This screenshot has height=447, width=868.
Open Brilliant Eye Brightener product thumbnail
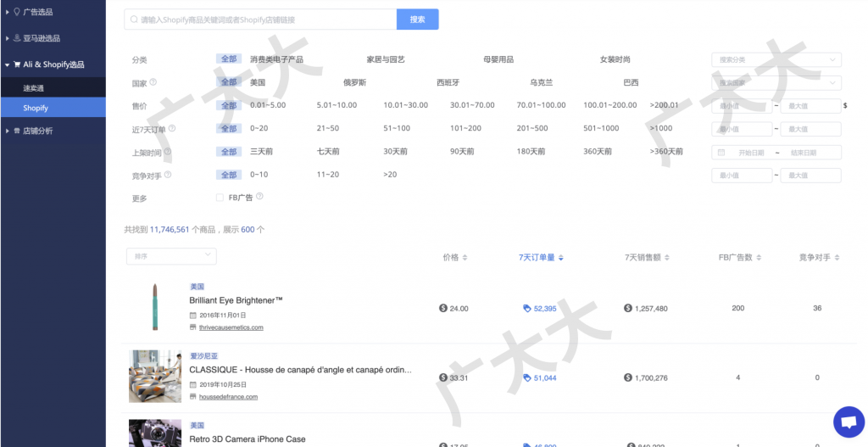(x=155, y=307)
